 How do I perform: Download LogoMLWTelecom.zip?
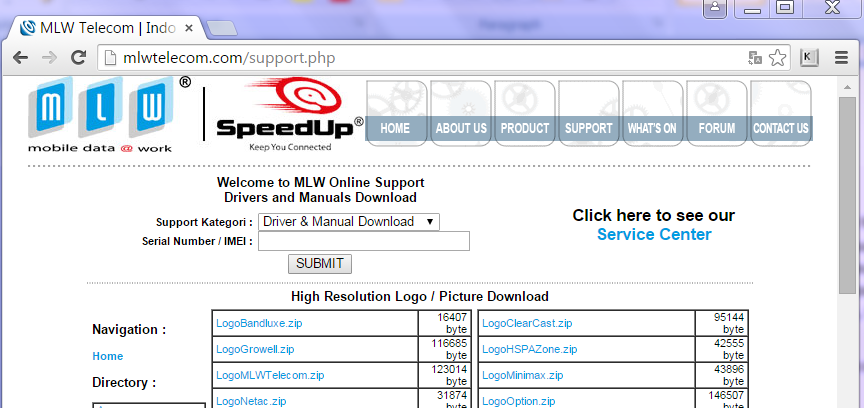point(270,375)
